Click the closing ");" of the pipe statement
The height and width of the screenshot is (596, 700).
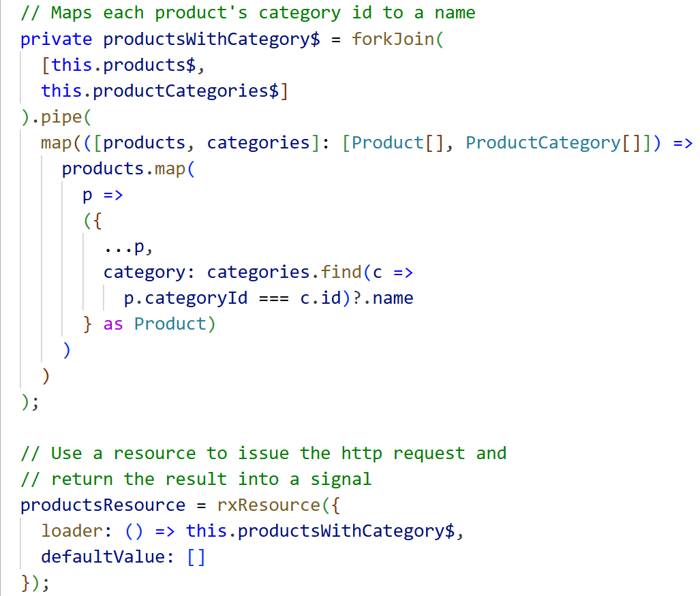tap(31, 402)
